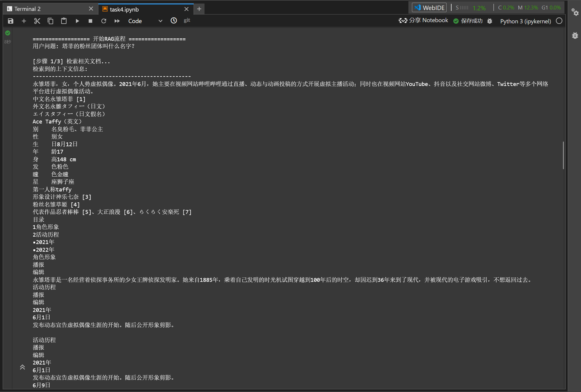Close the task4.ipynb tab
Viewport: 581px width, 392px height.
[x=186, y=9]
